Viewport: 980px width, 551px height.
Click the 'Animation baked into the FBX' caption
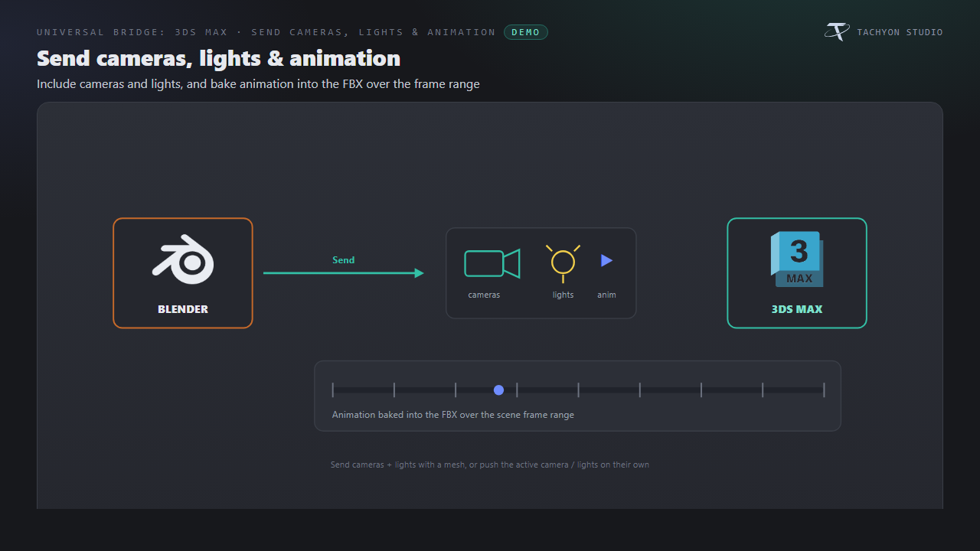(452, 415)
